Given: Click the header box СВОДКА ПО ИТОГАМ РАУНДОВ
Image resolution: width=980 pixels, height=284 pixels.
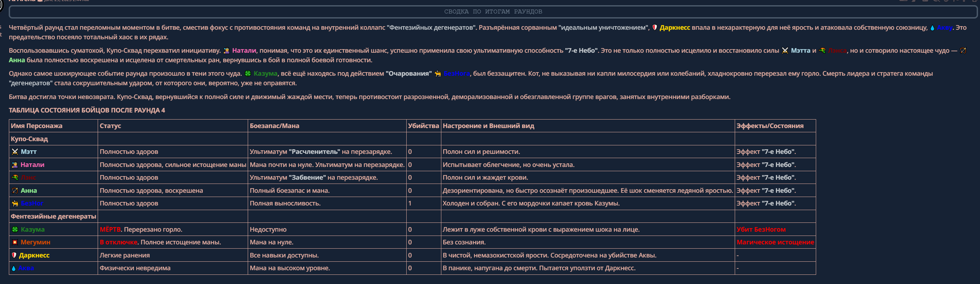Looking at the screenshot, I should pos(493,12).
